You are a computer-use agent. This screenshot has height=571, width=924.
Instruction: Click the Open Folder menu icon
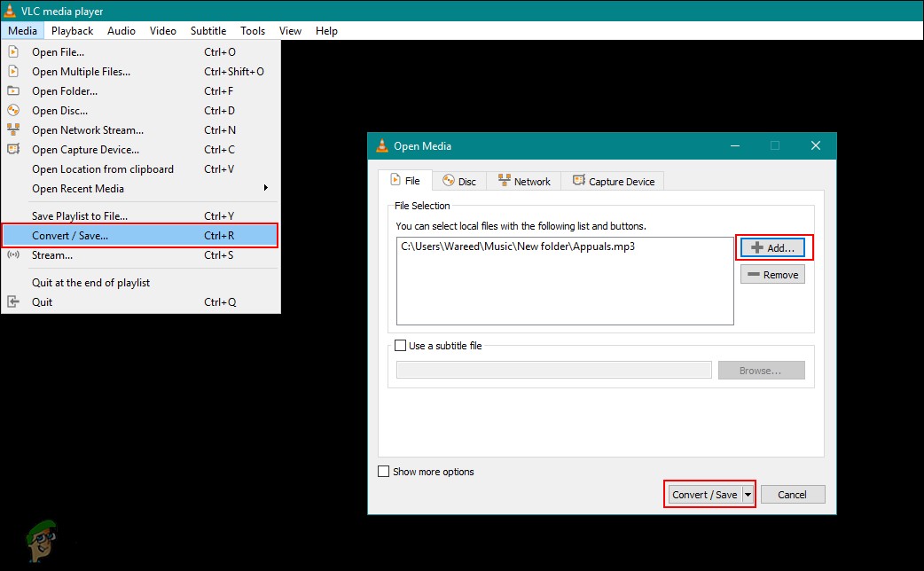[x=13, y=90]
